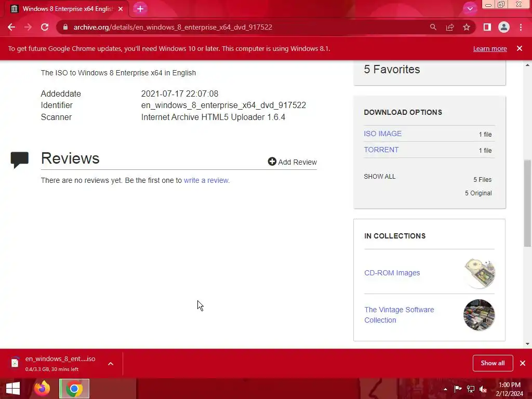This screenshot has height=399, width=532.
Task: Open the zoom magnifier in address bar
Action: pos(433,27)
